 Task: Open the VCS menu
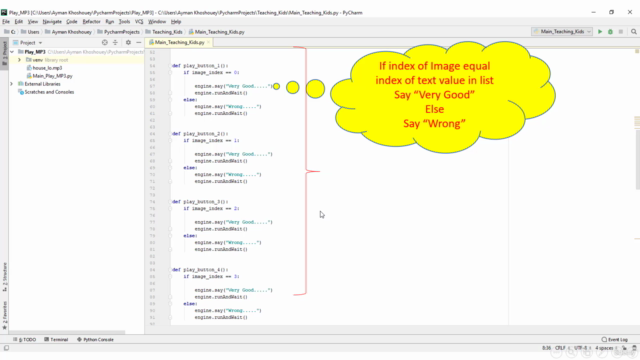139,22
